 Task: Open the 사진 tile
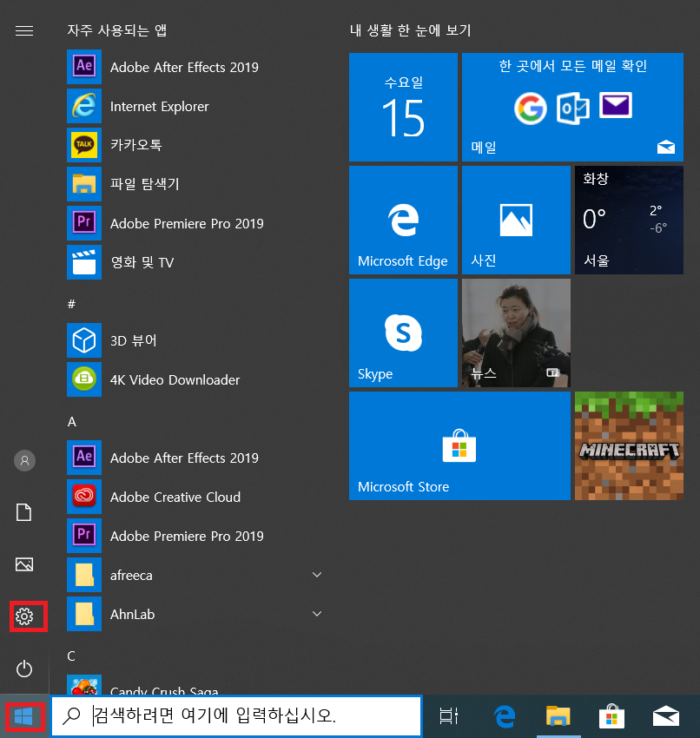point(516,221)
